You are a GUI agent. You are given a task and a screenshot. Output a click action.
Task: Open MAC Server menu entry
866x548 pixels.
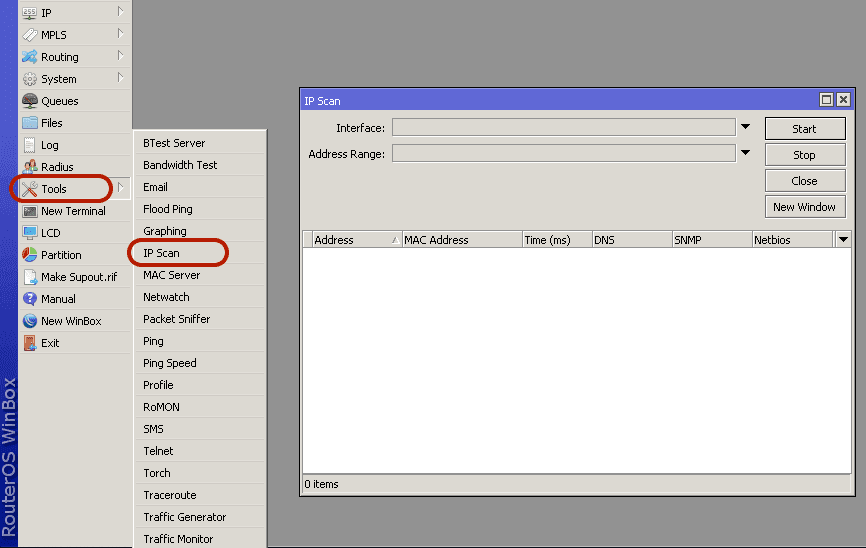coord(200,275)
